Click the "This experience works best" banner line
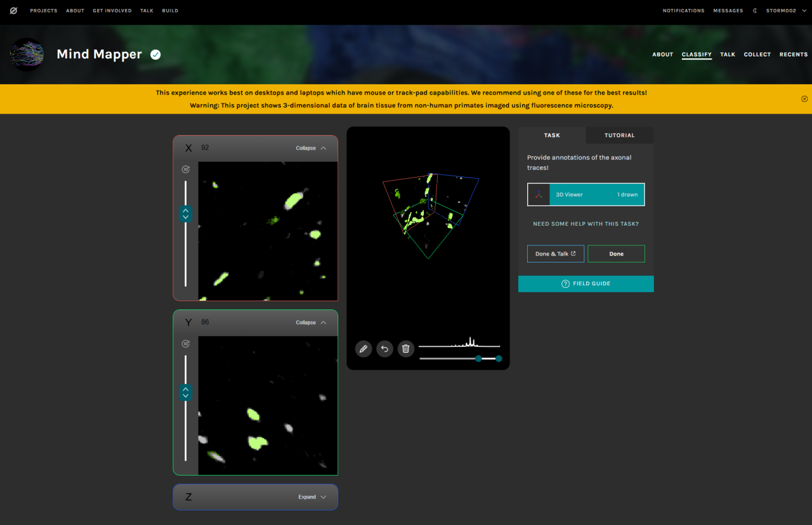812x525 pixels. click(402, 93)
